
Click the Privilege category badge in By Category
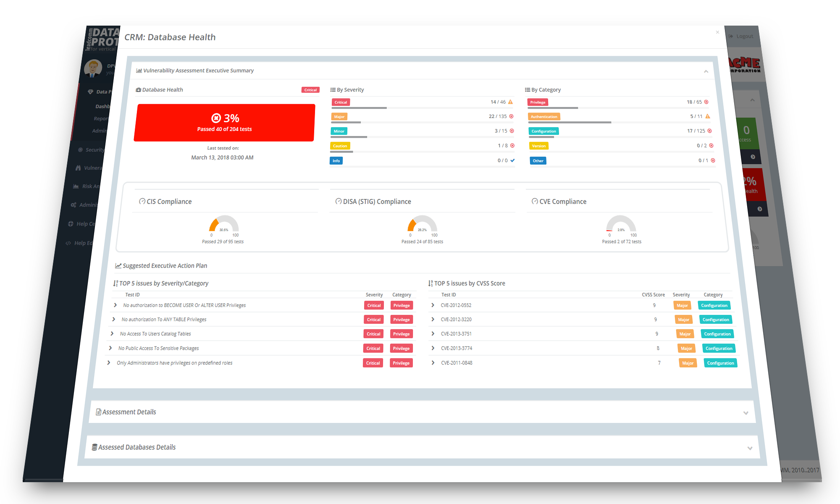538,102
